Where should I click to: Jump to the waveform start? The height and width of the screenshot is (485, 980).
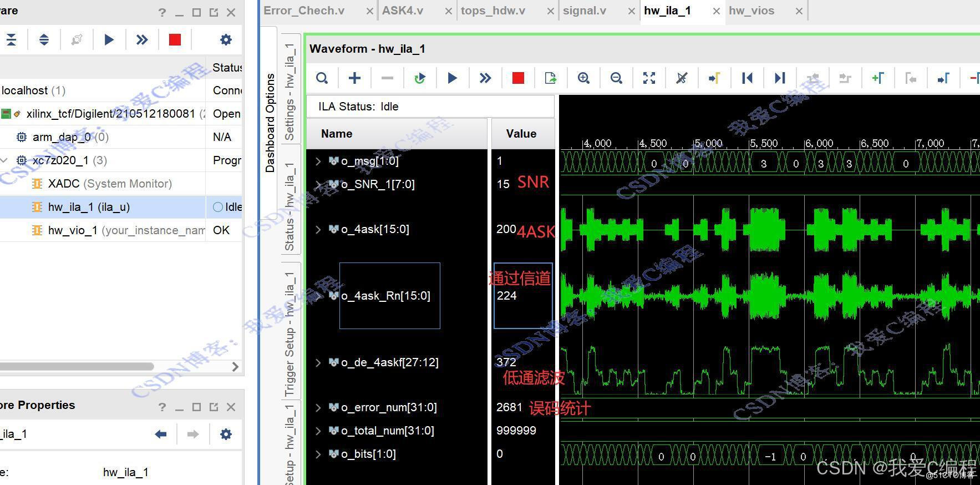[747, 78]
